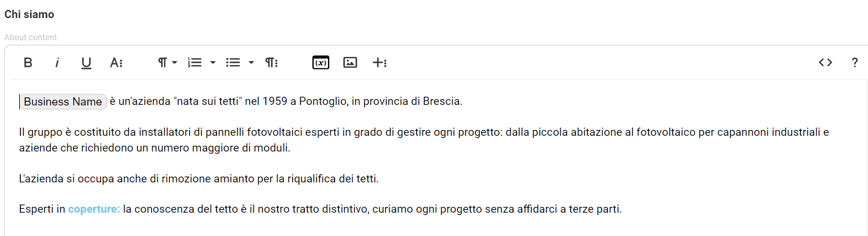Place cursor in the installatori paragraph
Viewport: 868px width, 236px height.
tap(424, 140)
